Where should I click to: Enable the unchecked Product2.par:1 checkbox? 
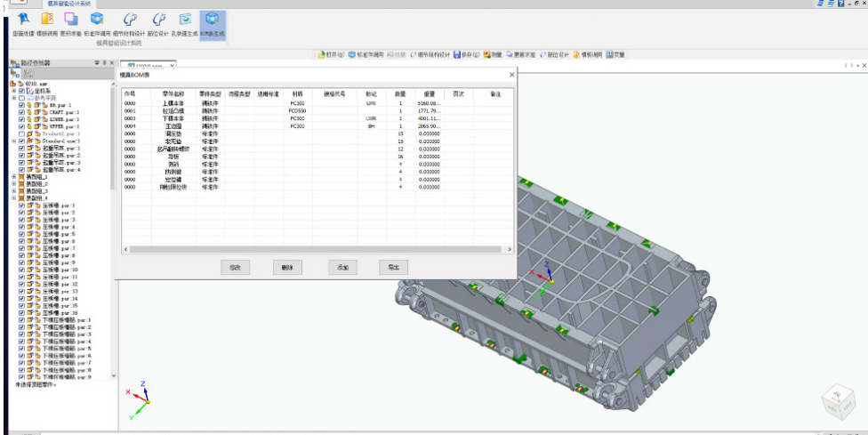click(21, 133)
